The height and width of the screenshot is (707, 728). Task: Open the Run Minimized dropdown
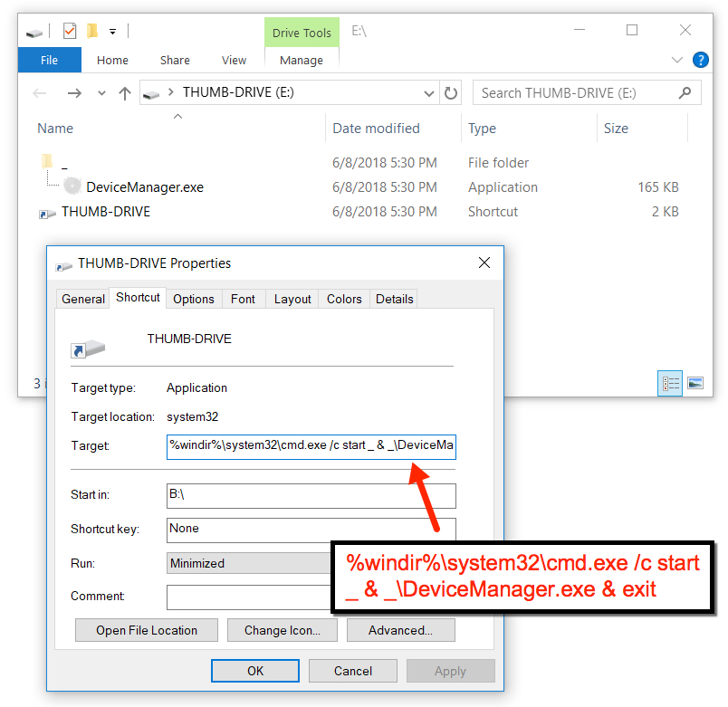[249, 563]
